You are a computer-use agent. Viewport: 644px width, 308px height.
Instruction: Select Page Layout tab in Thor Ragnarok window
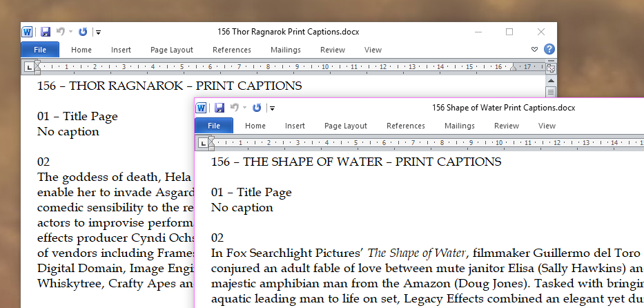[x=172, y=50]
